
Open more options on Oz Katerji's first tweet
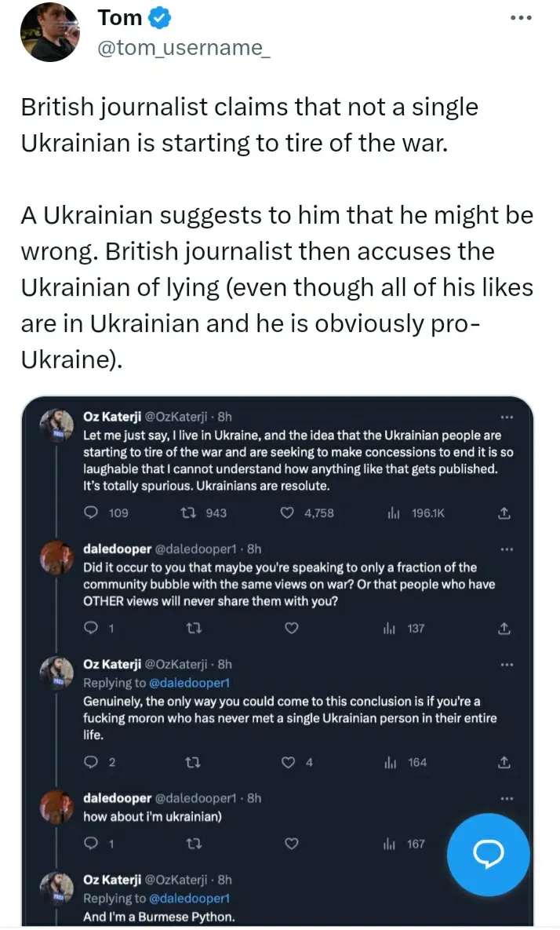(506, 417)
